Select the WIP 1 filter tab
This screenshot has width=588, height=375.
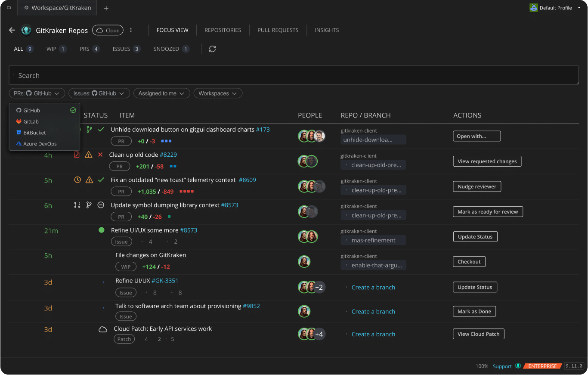click(56, 49)
